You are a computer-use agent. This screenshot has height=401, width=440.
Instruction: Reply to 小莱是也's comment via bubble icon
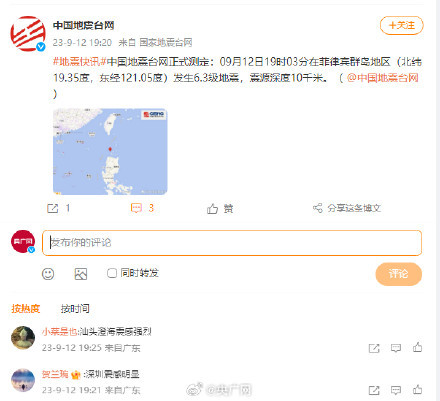(x=396, y=348)
